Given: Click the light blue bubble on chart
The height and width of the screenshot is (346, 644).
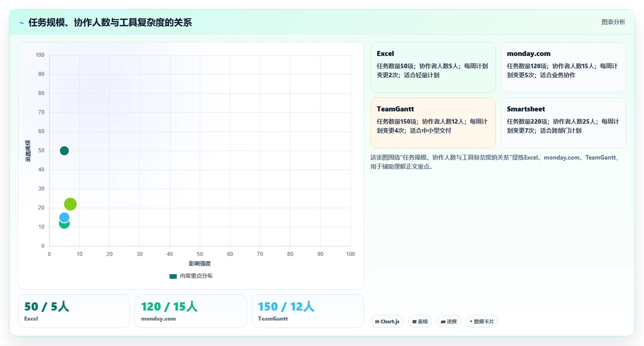Looking at the screenshot, I should tap(65, 217).
